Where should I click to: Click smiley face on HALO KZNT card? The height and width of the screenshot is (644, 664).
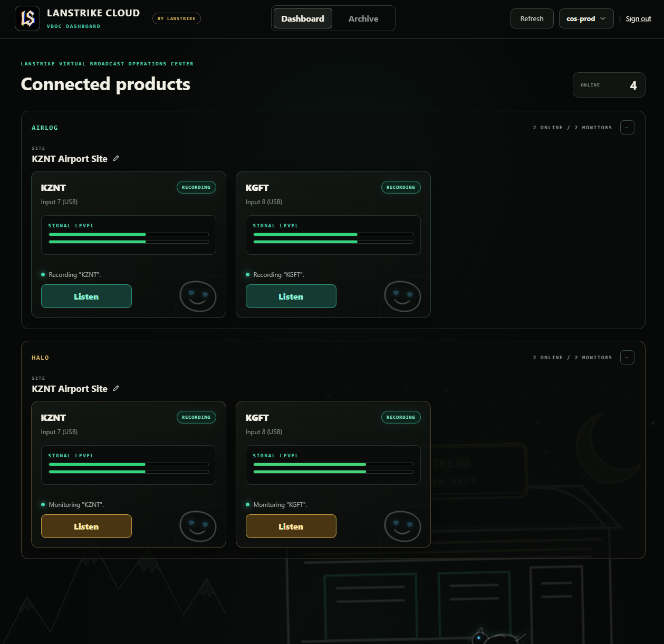pyautogui.click(x=198, y=526)
